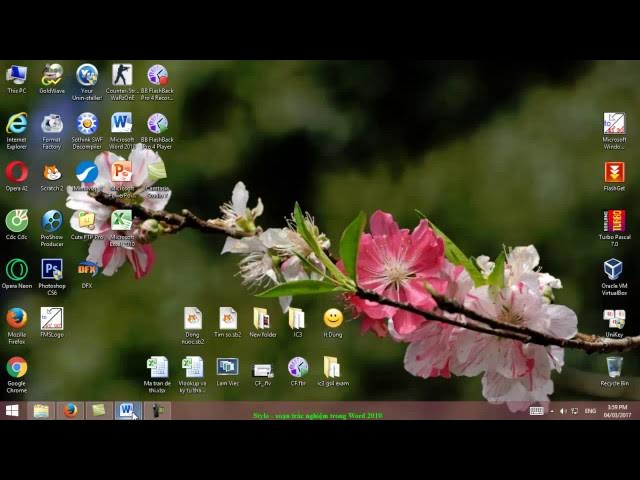640x480 pixels.
Task: Open UniKey desktop shortcut
Action: click(x=614, y=322)
